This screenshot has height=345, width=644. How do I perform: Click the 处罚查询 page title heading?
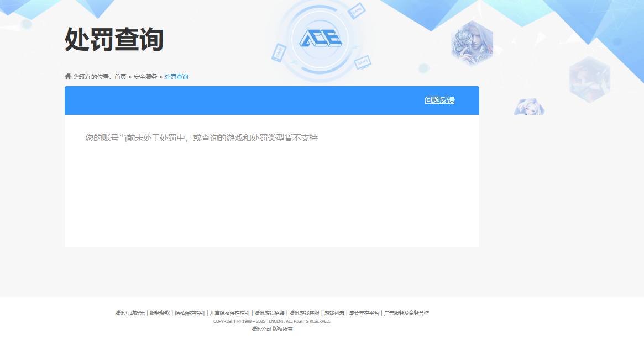(113, 39)
